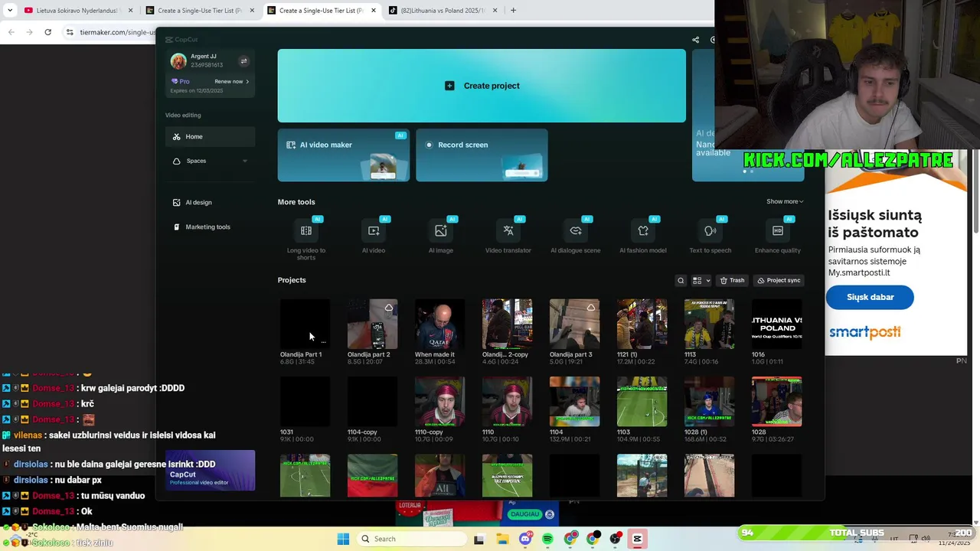Click Renew now link
This screenshot has height=551, width=980.
[231, 81]
